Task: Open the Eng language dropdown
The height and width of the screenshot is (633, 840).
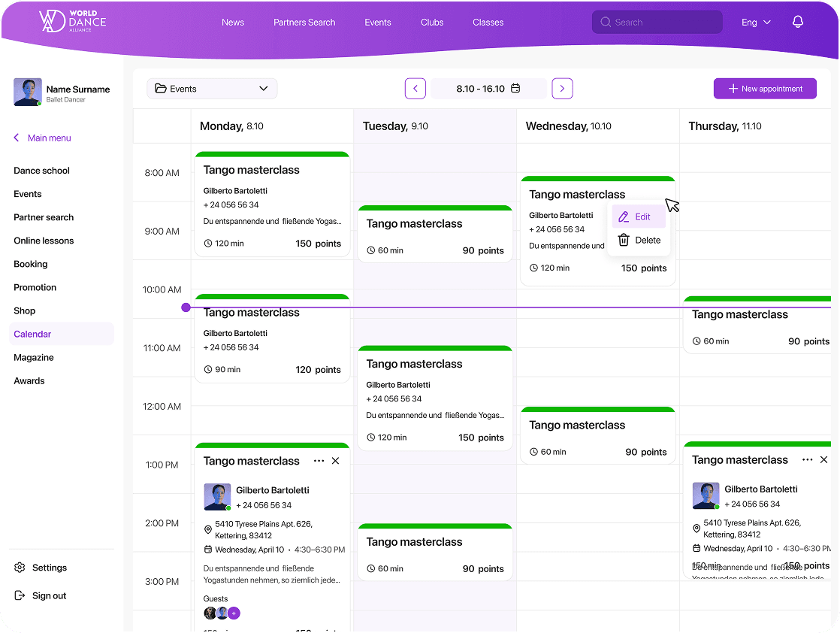Action: [x=756, y=22]
